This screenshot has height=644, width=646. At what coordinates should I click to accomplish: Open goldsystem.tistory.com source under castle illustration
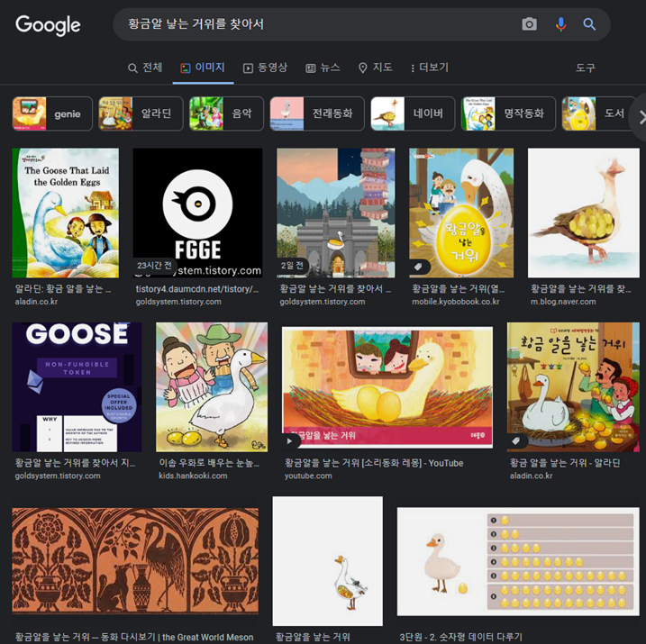pyautogui.click(x=323, y=302)
